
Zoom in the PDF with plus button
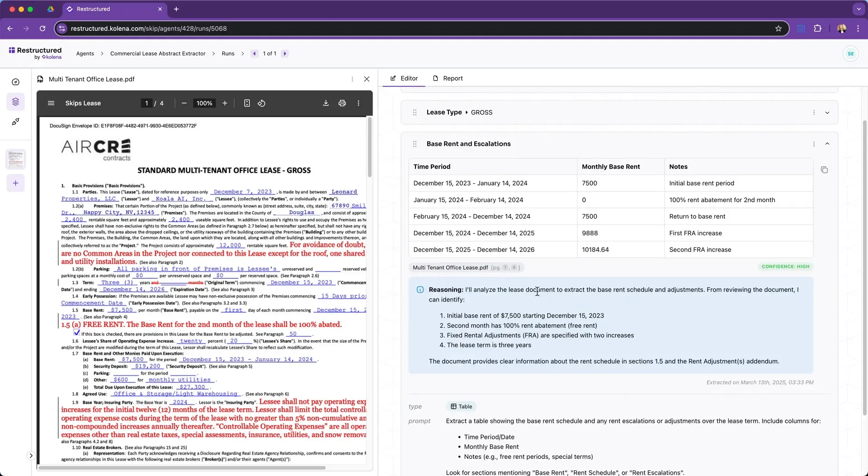(225, 103)
